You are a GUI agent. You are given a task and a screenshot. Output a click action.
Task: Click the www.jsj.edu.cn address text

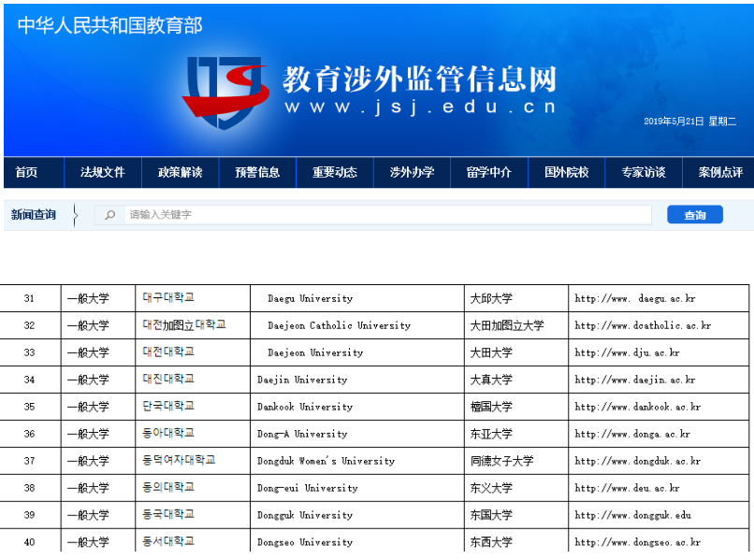tap(420, 107)
